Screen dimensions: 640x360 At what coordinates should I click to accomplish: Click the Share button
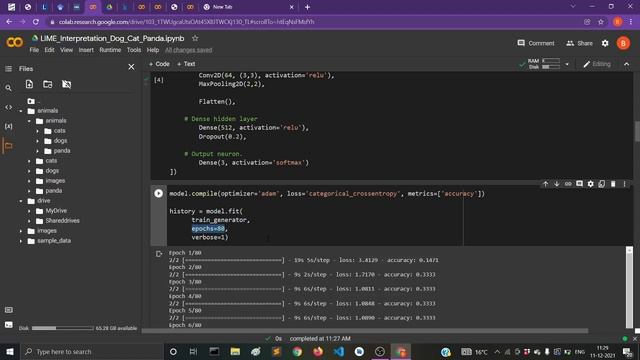579,43
